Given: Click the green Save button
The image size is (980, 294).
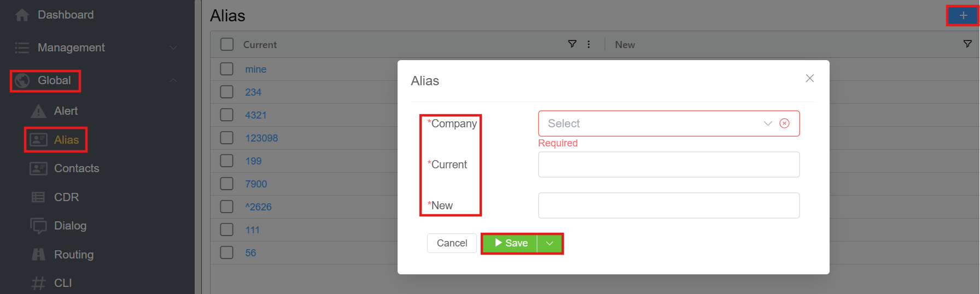Looking at the screenshot, I should (x=511, y=243).
